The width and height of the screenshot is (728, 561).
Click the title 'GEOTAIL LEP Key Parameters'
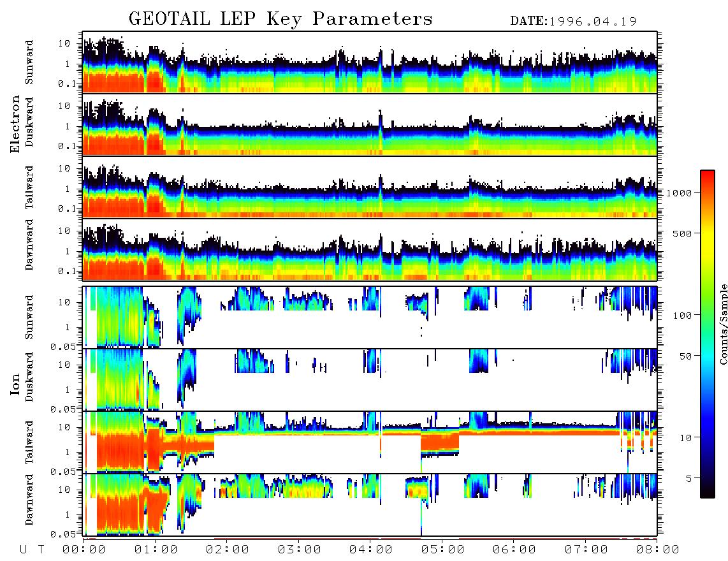[280, 19]
